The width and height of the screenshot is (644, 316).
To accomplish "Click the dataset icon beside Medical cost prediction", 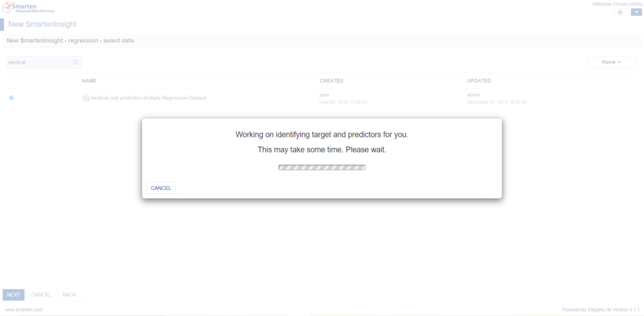I will tap(86, 98).
